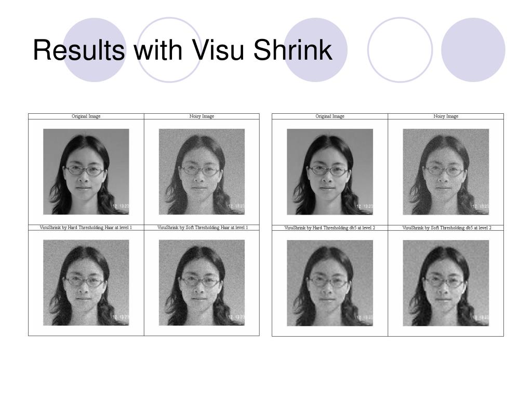Open the Hard Thresholding Haar level 1 result
The height and width of the screenshot is (399, 532).
click(86, 283)
